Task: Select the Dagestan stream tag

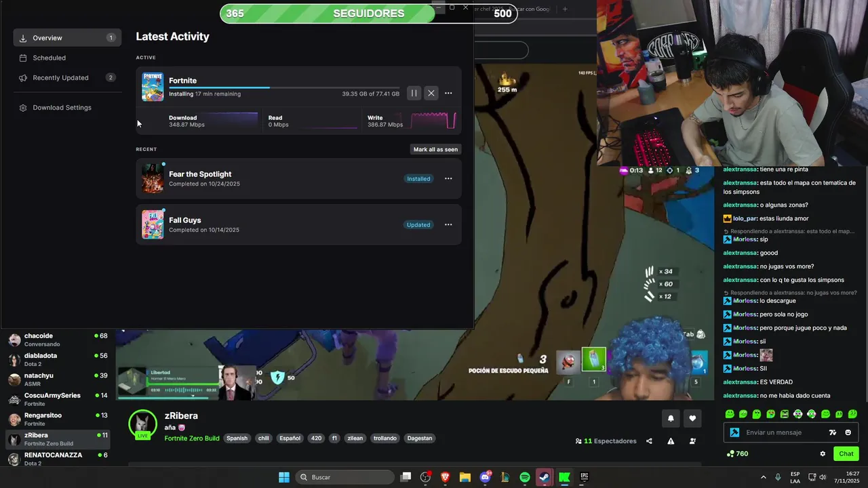Action: tap(419, 439)
